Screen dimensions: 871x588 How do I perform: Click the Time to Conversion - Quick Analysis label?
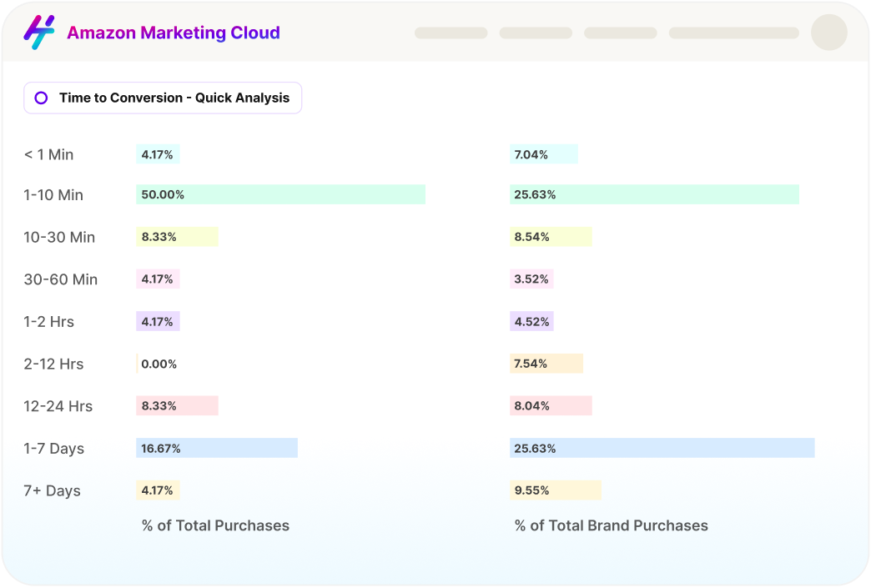(x=174, y=98)
